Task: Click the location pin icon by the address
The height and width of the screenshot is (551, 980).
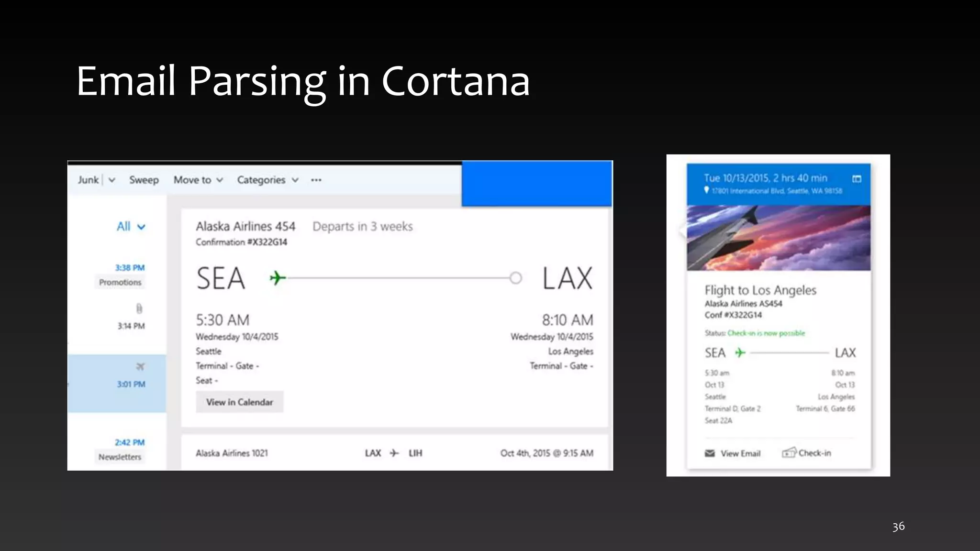Action: click(x=706, y=190)
